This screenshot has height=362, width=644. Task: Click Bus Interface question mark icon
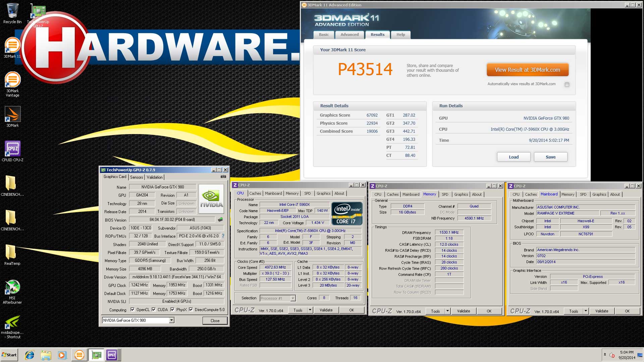click(x=223, y=236)
